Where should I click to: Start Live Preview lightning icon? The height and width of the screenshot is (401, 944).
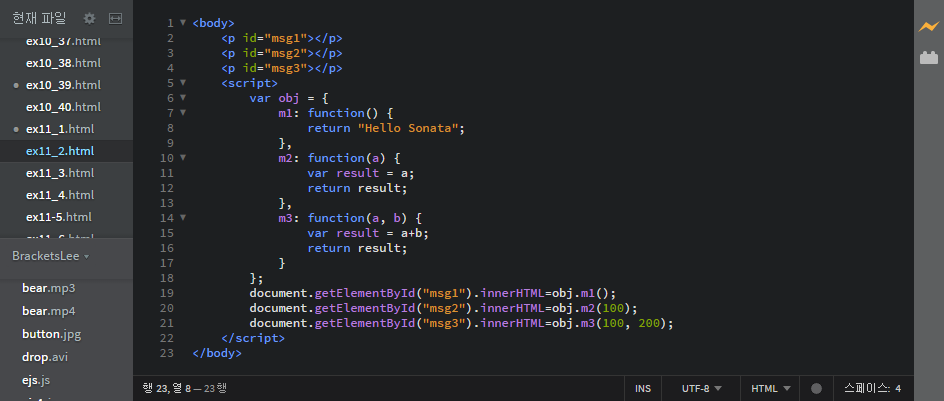pos(928,26)
